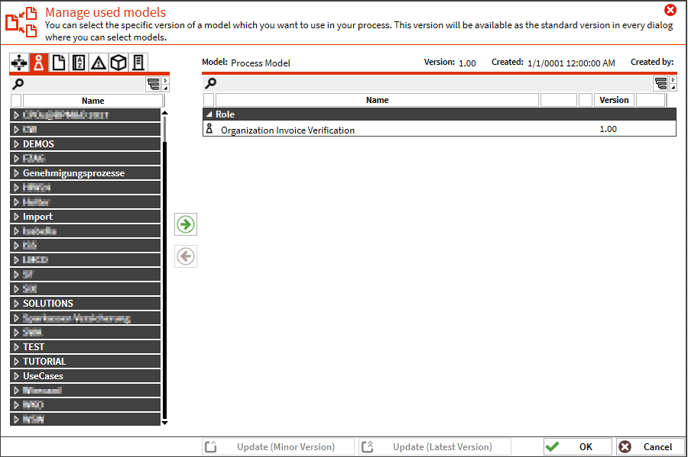Expand the Import folder

(x=16, y=217)
